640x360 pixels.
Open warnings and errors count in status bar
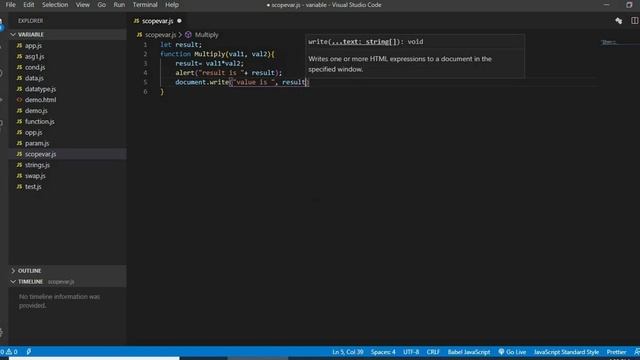click(x=10, y=352)
